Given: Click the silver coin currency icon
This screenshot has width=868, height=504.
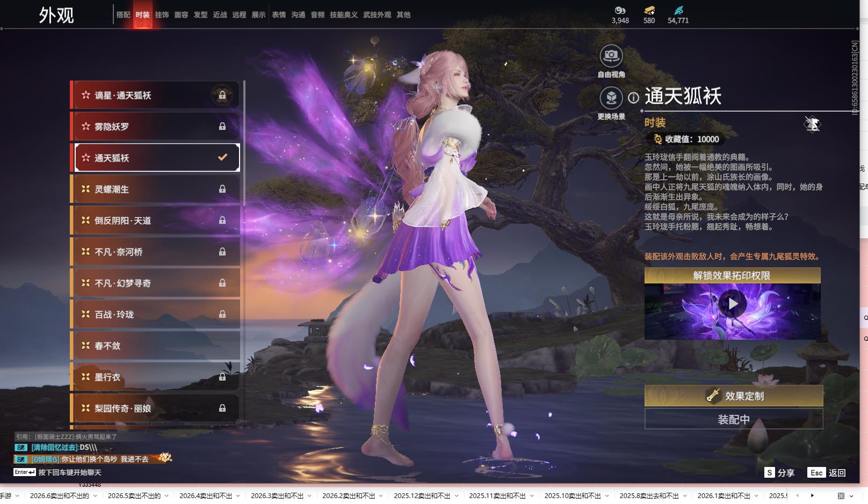Looking at the screenshot, I should coord(620,10).
